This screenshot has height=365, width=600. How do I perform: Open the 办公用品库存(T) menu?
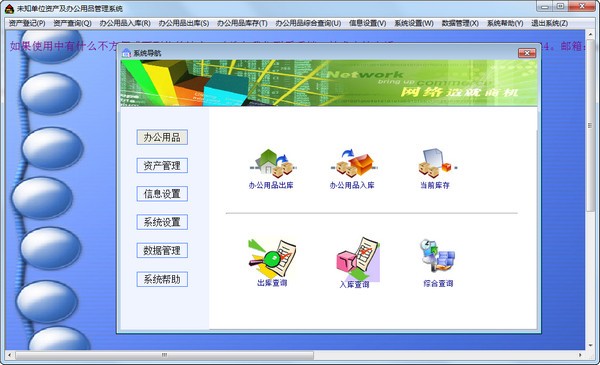pyautogui.click(x=242, y=23)
